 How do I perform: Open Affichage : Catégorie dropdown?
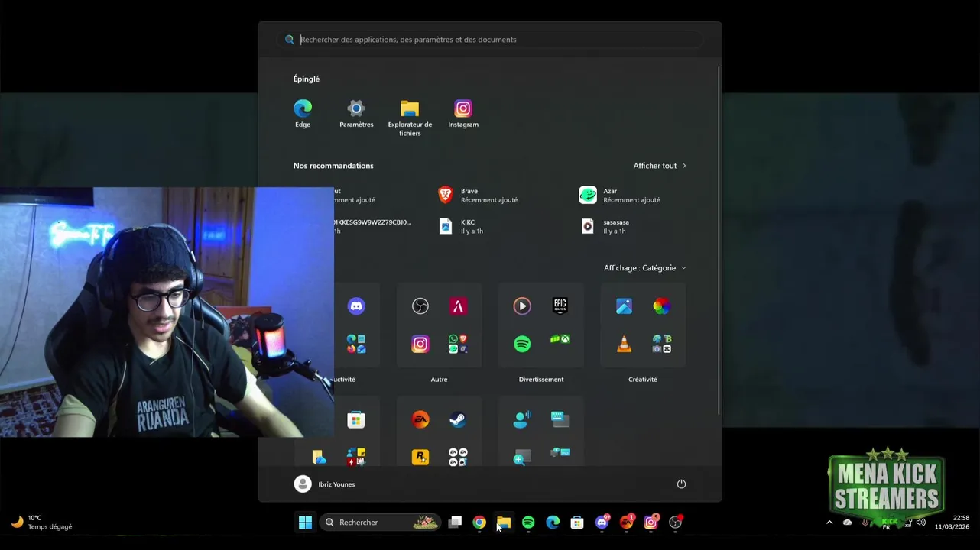point(645,268)
